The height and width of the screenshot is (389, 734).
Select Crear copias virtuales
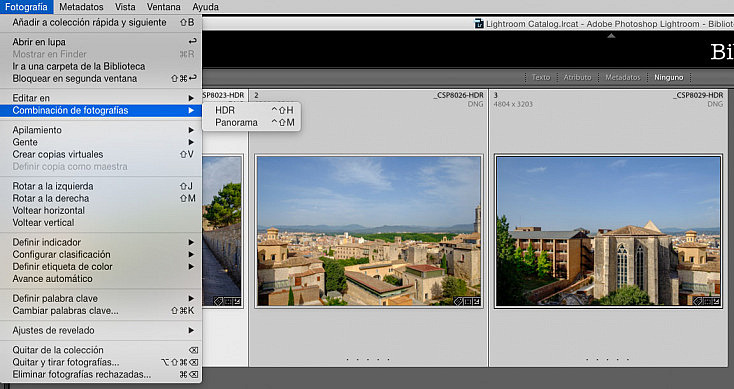[101, 154]
